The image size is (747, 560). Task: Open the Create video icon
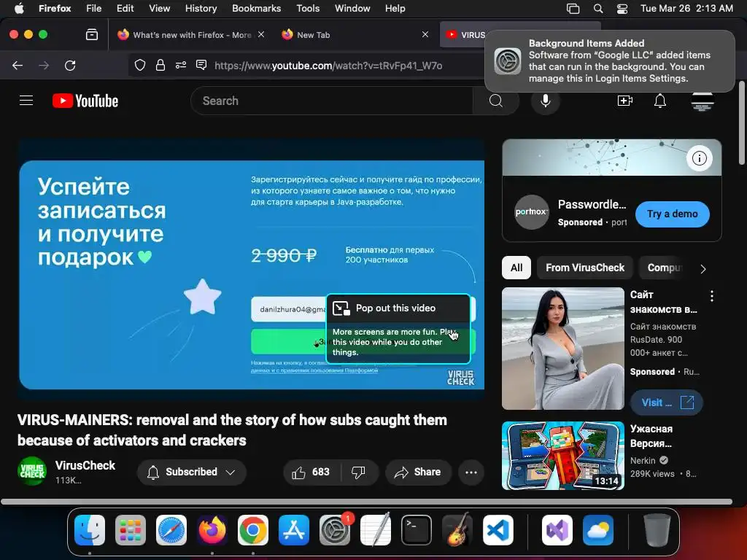click(x=624, y=101)
